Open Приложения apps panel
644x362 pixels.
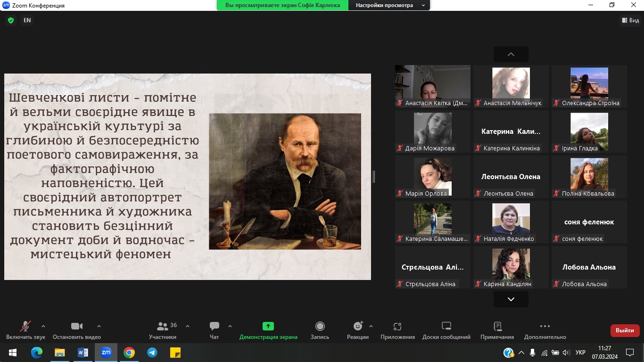point(397,330)
